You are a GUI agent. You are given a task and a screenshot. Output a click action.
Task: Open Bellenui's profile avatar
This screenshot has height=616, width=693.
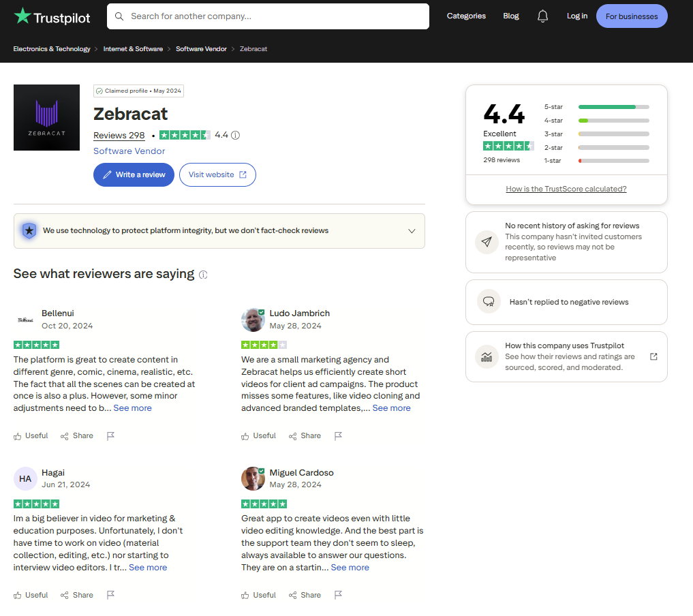click(x=25, y=320)
